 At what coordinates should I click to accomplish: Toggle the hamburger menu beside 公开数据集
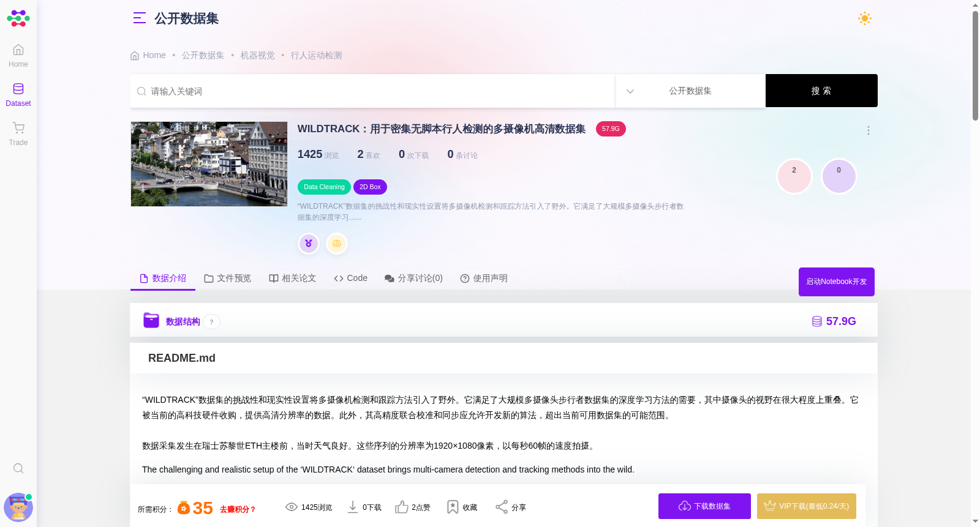coord(140,18)
